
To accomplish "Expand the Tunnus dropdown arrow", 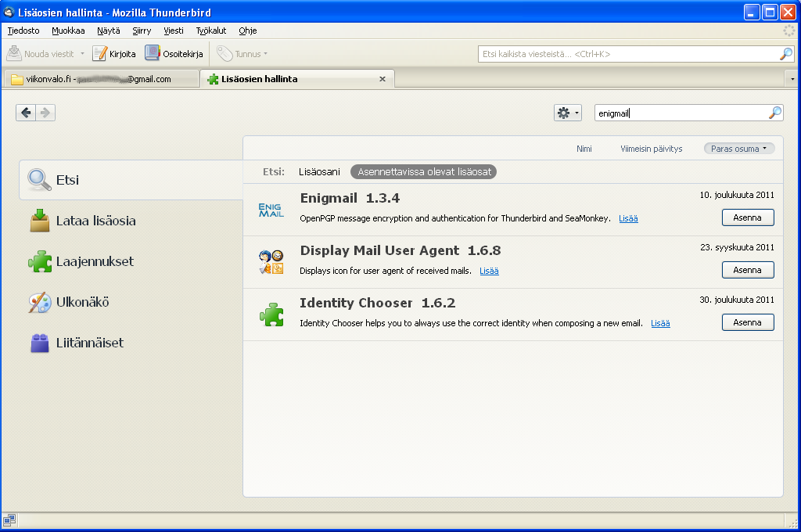I will pos(266,54).
